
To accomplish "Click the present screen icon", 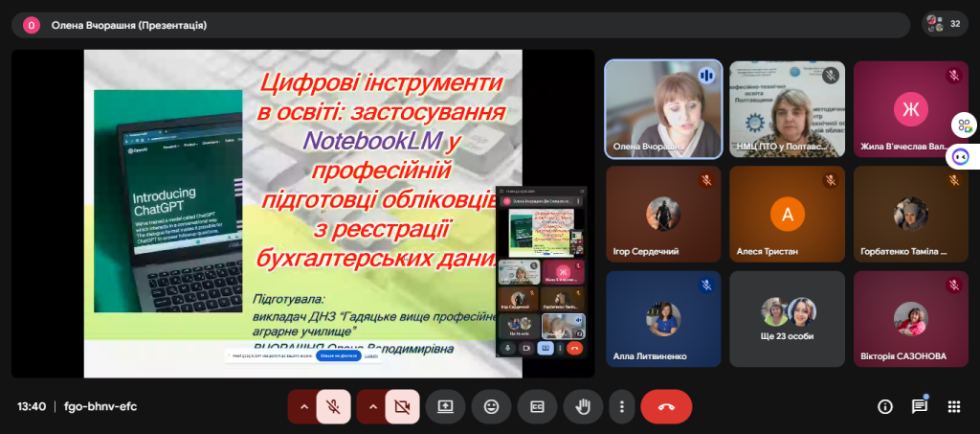I will pyautogui.click(x=445, y=406).
